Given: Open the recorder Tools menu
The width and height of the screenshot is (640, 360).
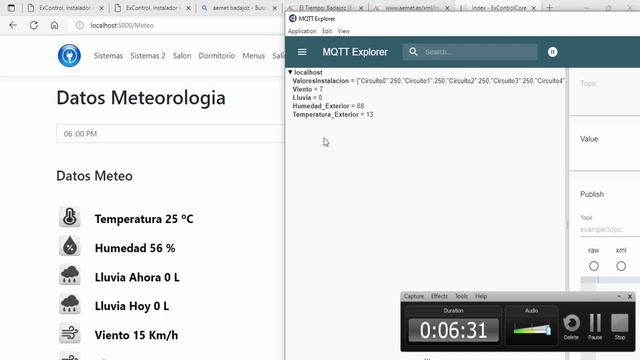Looking at the screenshot, I should [462, 296].
